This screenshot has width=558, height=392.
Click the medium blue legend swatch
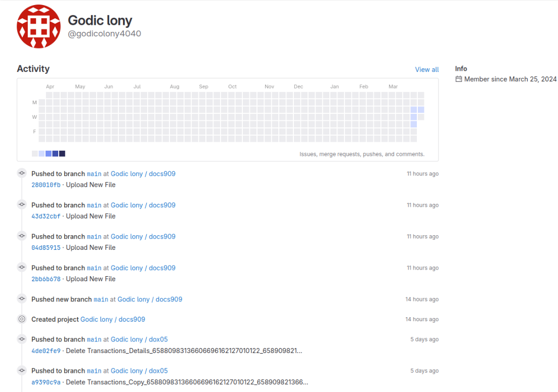49,154
